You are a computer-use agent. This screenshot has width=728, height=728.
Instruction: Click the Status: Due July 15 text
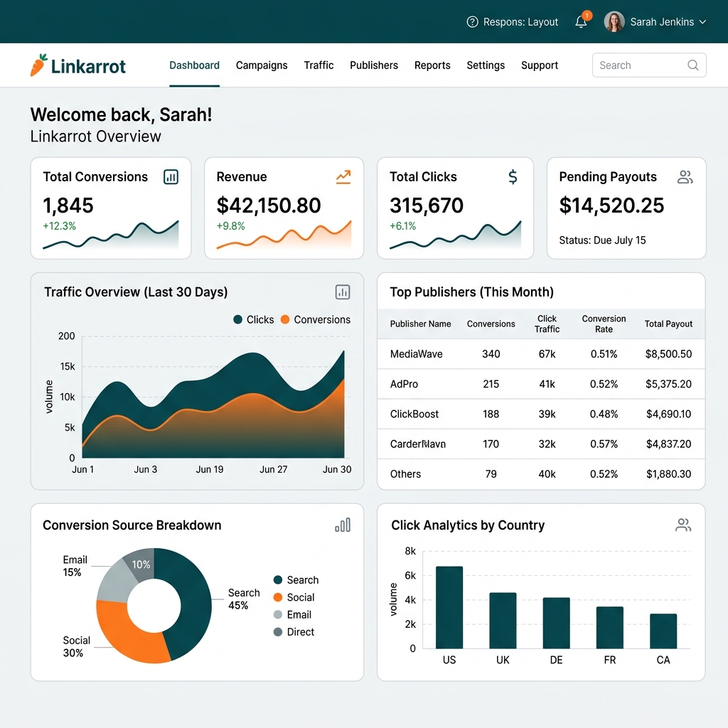(x=602, y=240)
